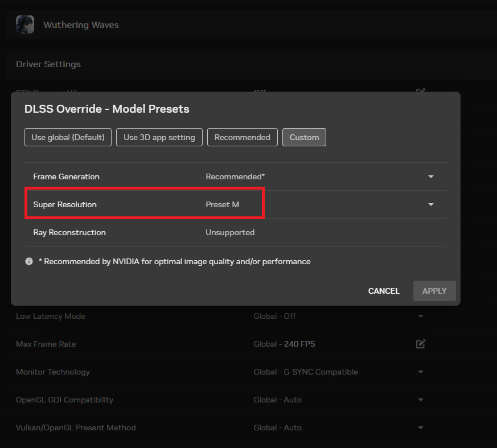Click the Super Resolution label
This screenshot has height=448, width=497.
click(x=65, y=204)
